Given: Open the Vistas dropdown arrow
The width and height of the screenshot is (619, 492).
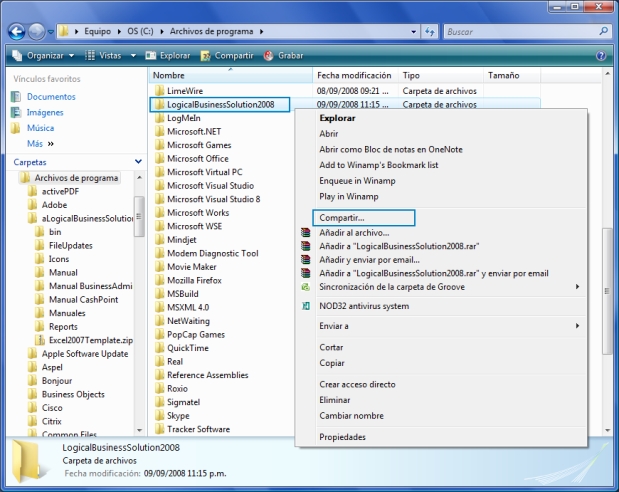Looking at the screenshot, I should (x=133, y=56).
